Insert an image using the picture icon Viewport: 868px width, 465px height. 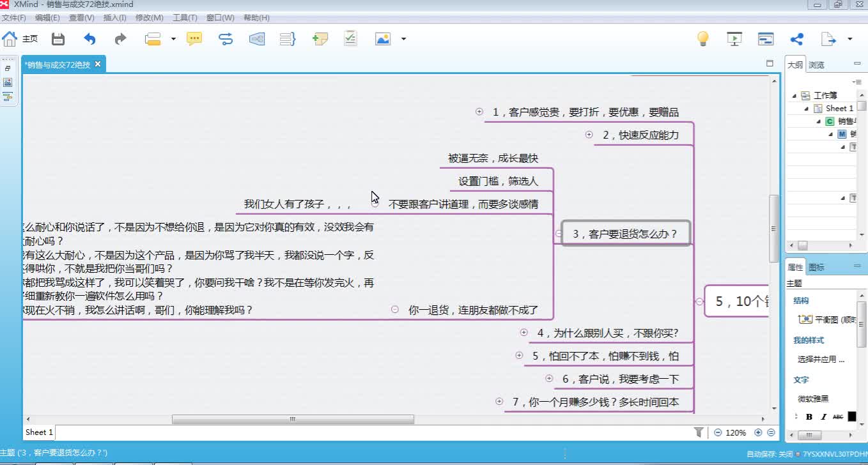(383, 39)
